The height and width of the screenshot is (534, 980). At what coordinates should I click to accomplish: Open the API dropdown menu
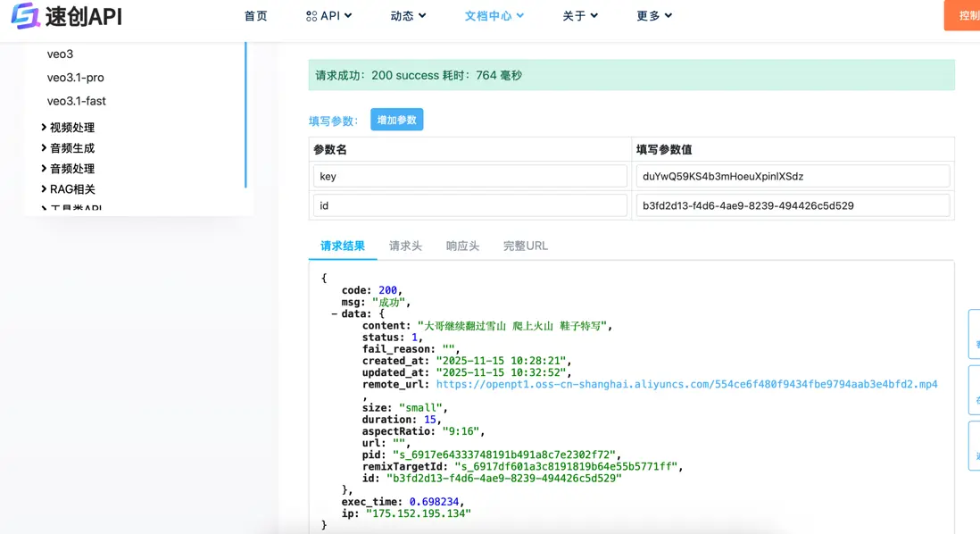tap(328, 16)
